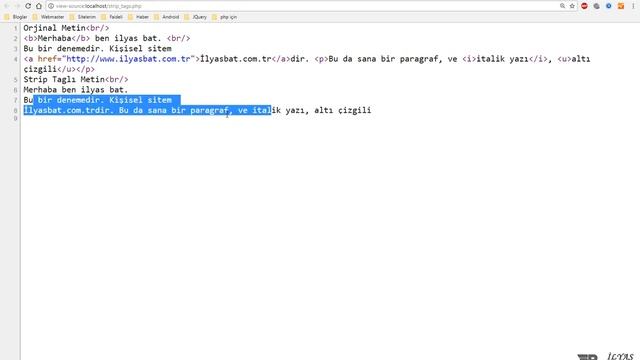Viewport: 640px width, 360px height.
Task: Click line number 4 in the gutter
Action: [16, 59]
